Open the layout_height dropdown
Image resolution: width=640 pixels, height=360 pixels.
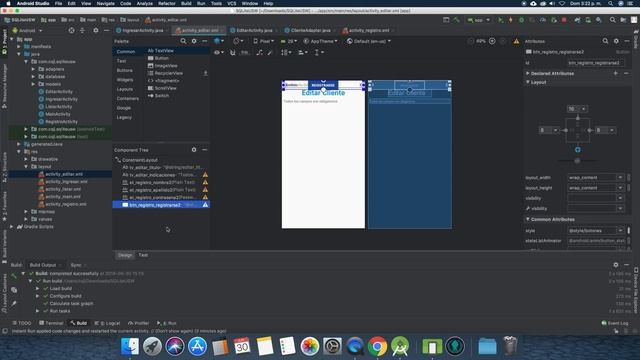[x=620, y=188]
